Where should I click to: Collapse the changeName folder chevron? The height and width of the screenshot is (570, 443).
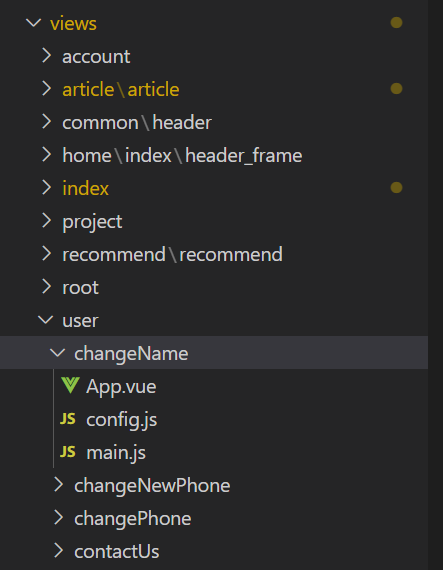[57, 353]
